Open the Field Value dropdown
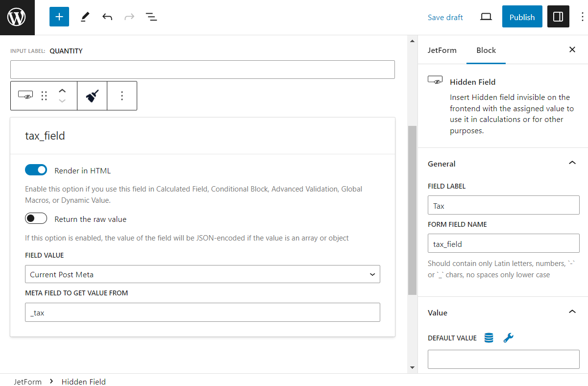 (x=202, y=274)
